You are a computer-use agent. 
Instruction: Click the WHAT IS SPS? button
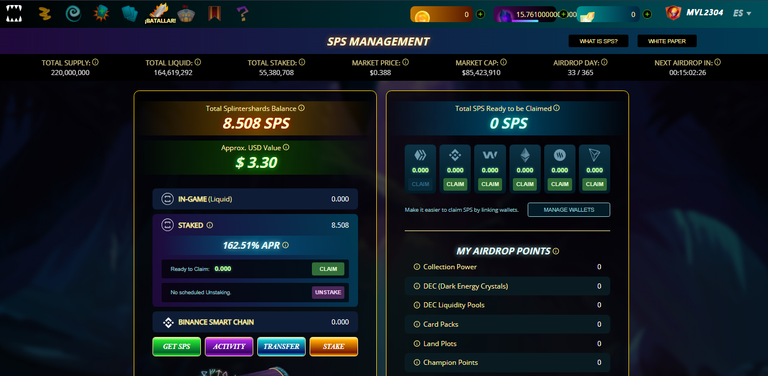point(598,41)
